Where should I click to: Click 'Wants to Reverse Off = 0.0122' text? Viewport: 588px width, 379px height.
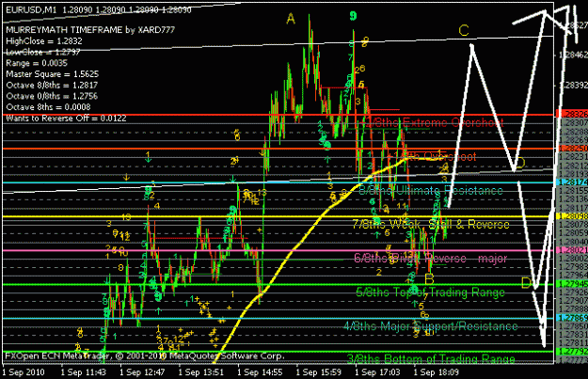coord(67,118)
